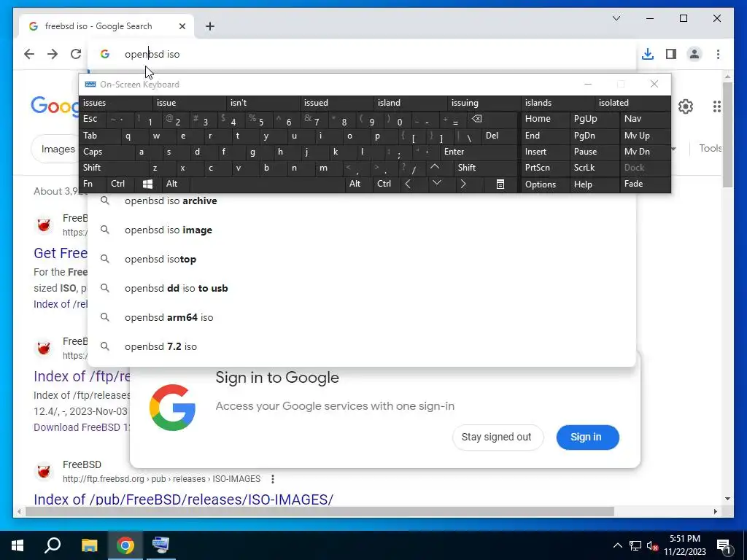Click On-Screen Keyboard taskbar icon
747x560 pixels.
point(160,545)
